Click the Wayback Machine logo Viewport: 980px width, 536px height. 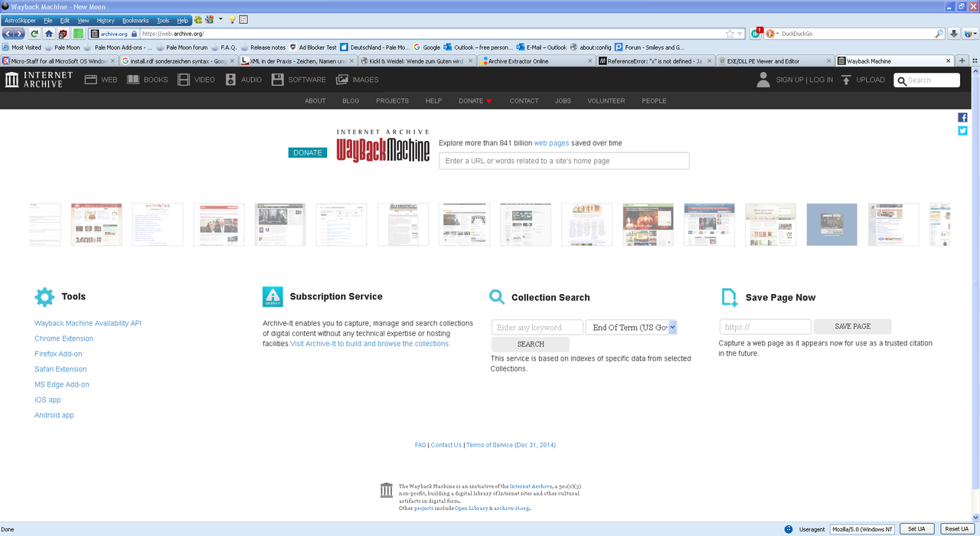pos(383,145)
